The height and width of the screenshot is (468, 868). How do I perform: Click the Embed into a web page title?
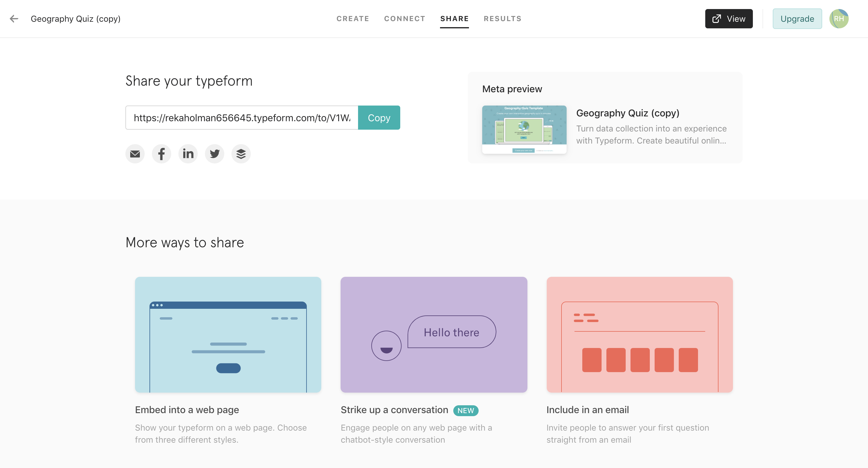coord(187,410)
